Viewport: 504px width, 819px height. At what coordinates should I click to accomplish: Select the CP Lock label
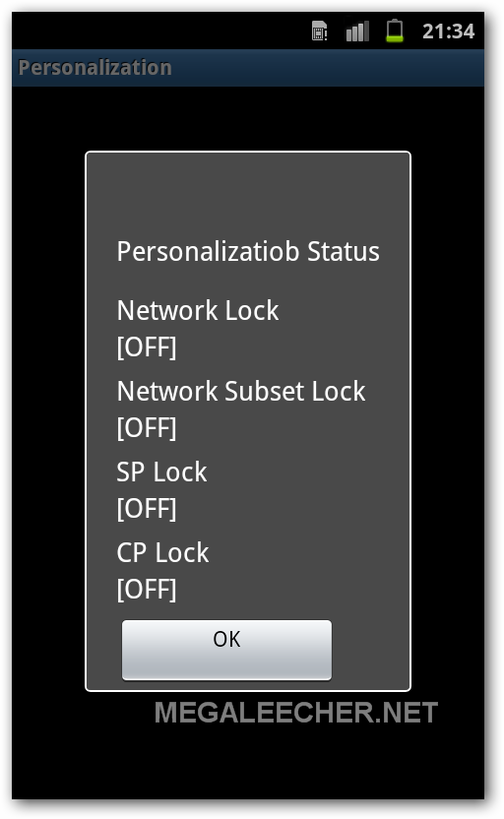pyautogui.click(x=162, y=552)
